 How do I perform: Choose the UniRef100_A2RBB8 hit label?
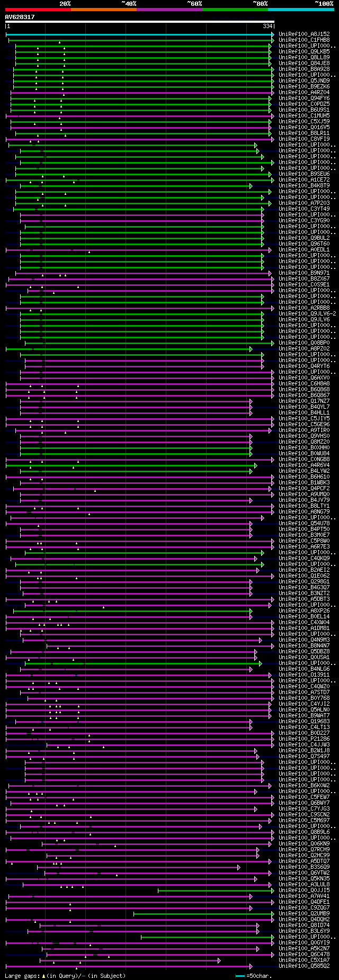point(304,308)
